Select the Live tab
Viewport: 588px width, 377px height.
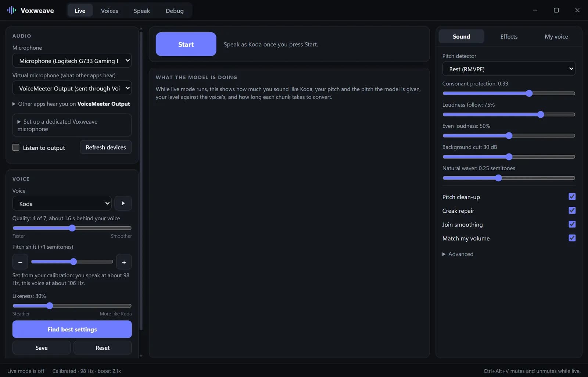click(x=80, y=11)
